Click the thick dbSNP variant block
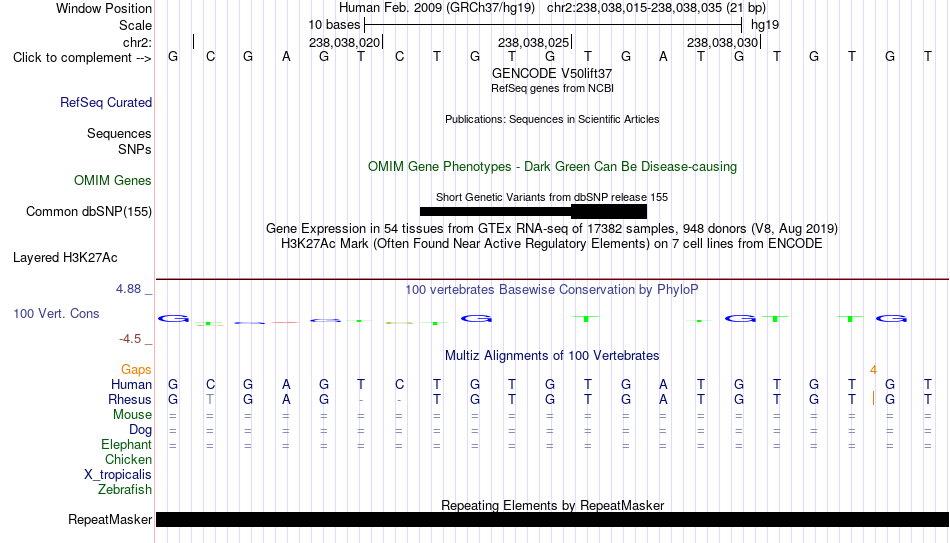 point(609,212)
